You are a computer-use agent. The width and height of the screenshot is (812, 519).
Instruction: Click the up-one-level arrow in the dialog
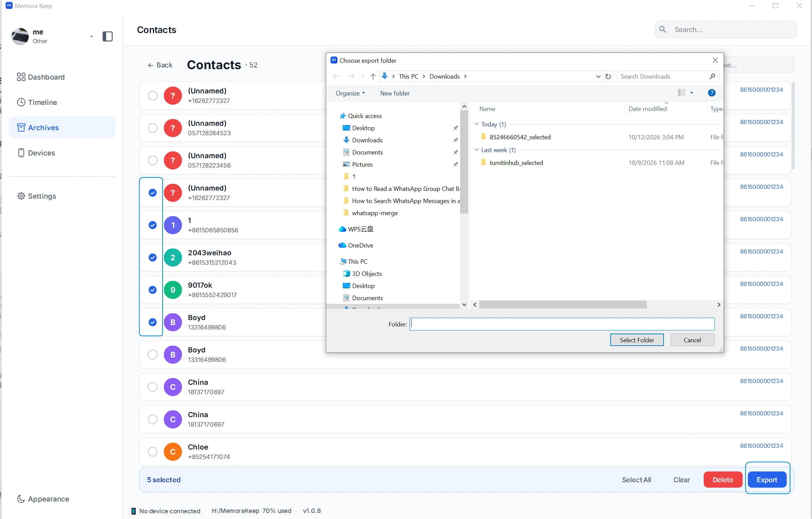[373, 77]
